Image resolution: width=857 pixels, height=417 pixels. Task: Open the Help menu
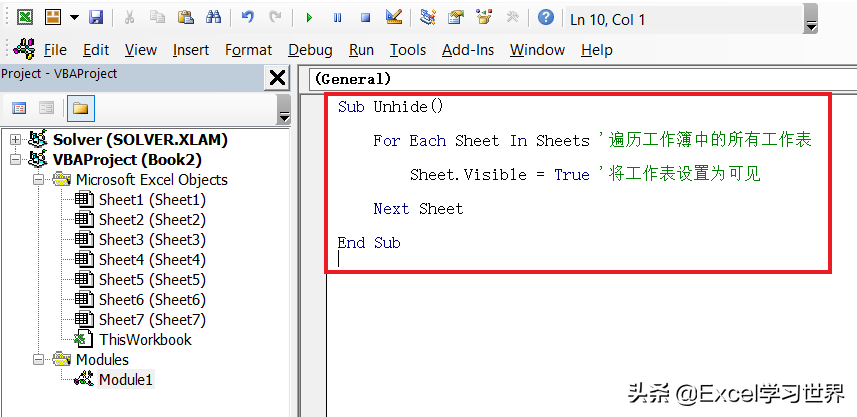(x=596, y=50)
